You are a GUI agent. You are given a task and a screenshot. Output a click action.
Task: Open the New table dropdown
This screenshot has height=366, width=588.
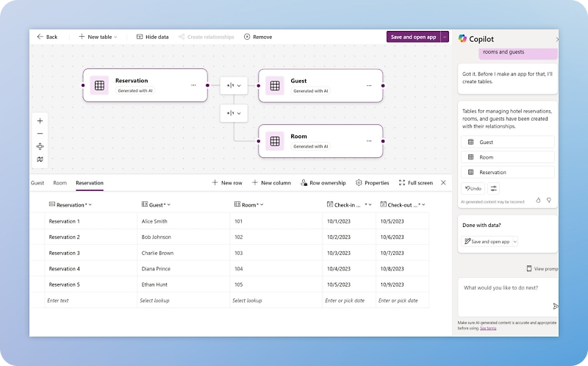pyautogui.click(x=98, y=37)
